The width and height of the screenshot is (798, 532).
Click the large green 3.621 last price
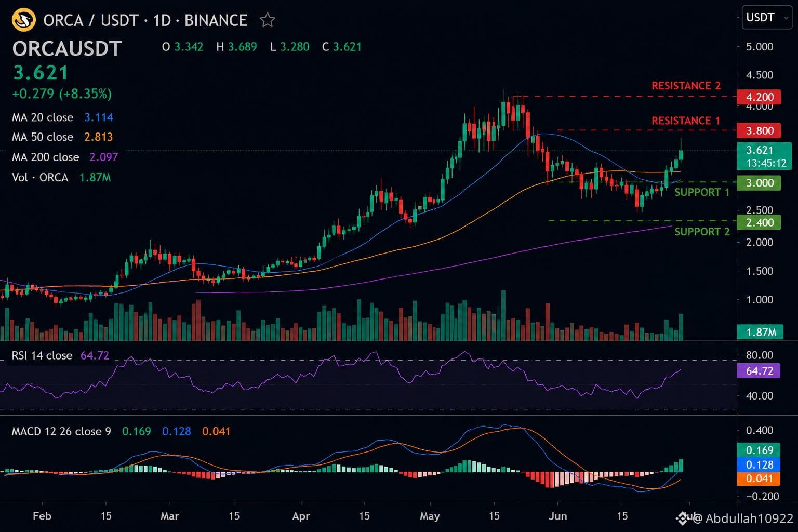(41, 73)
